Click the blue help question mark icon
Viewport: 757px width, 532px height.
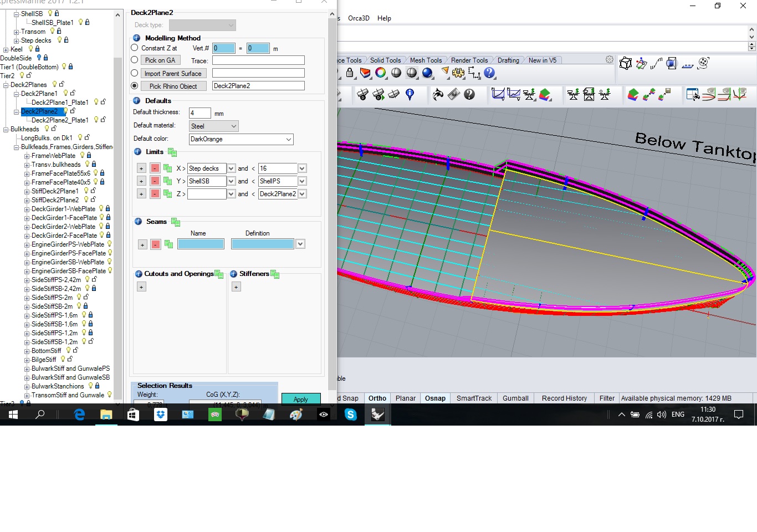[489, 73]
